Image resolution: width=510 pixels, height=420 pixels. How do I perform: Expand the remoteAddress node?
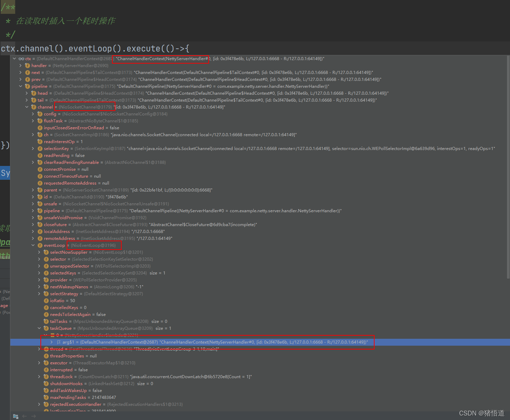pyautogui.click(x=33, y=239)
